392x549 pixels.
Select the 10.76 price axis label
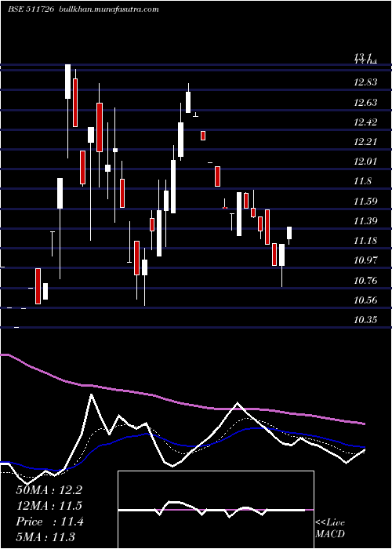coord(366,281)
